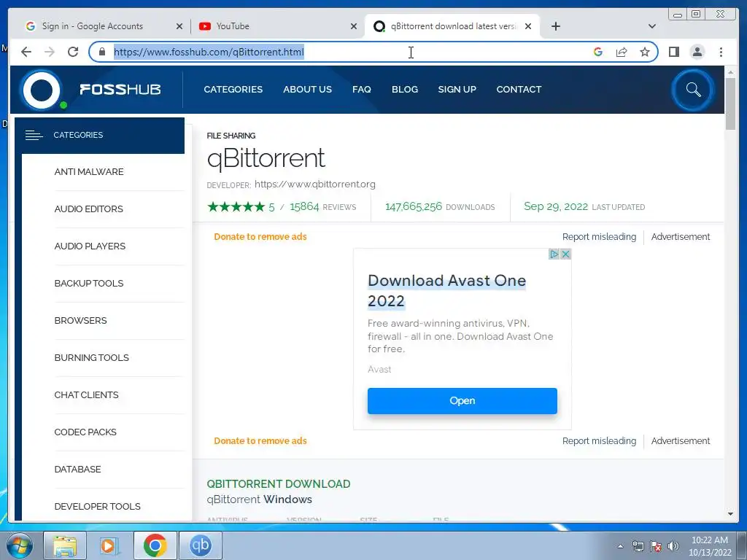This screenshot has width=747, height=560.
Task: Open the CHAT CLIENTS category
Action: click(86, 394)
